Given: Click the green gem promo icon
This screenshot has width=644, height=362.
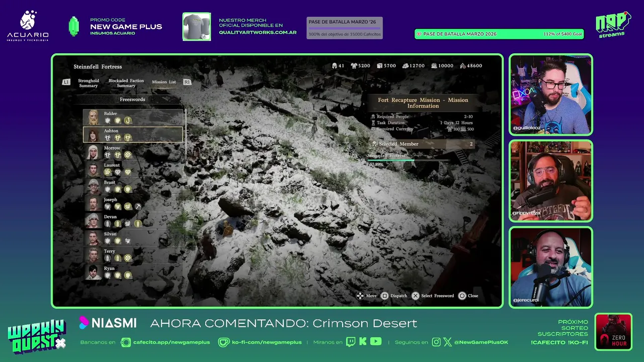Looking at the screenshot, I should coord(74,27).
